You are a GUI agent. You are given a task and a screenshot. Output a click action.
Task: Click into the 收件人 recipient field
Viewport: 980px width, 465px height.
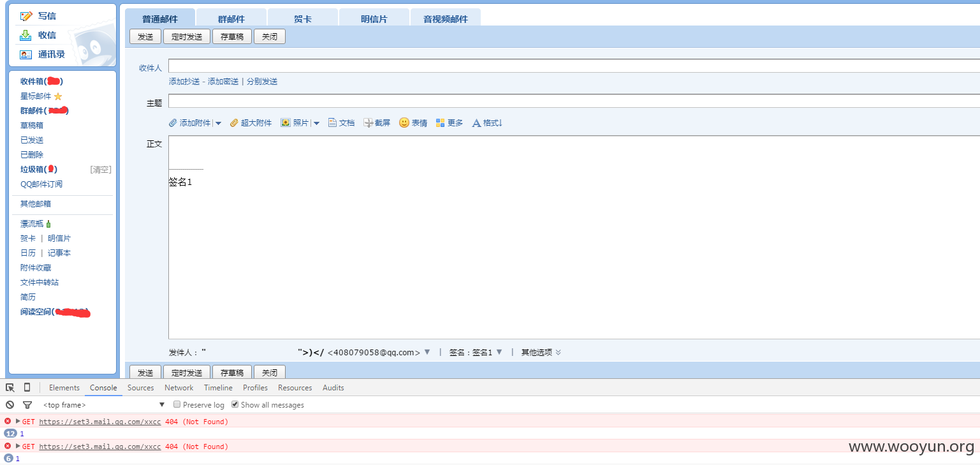coord(574,66)
